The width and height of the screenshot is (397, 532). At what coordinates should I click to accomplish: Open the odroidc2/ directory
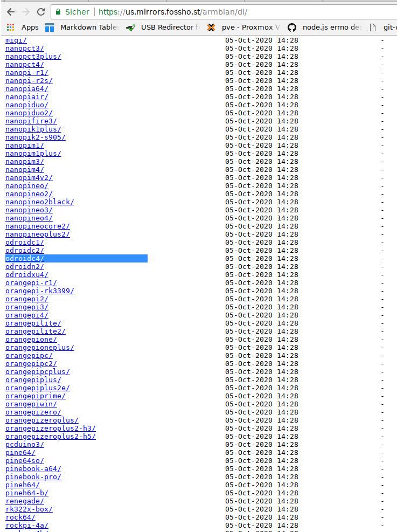point(25,251)
